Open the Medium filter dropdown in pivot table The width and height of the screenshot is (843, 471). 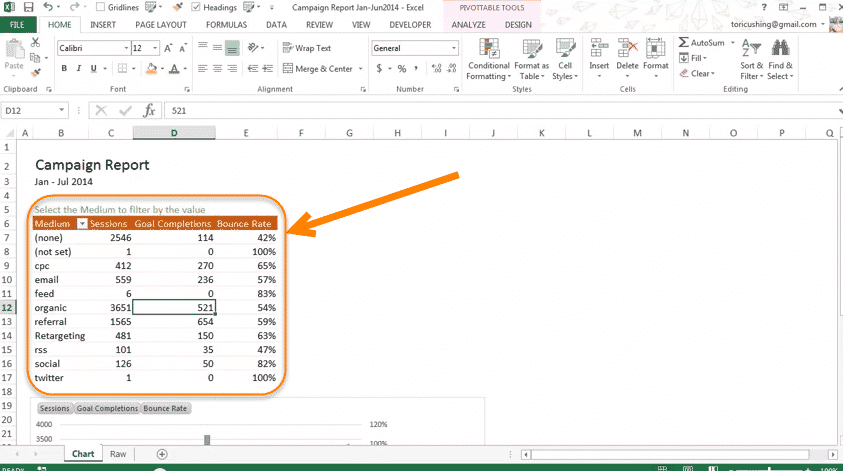[82, 224]
